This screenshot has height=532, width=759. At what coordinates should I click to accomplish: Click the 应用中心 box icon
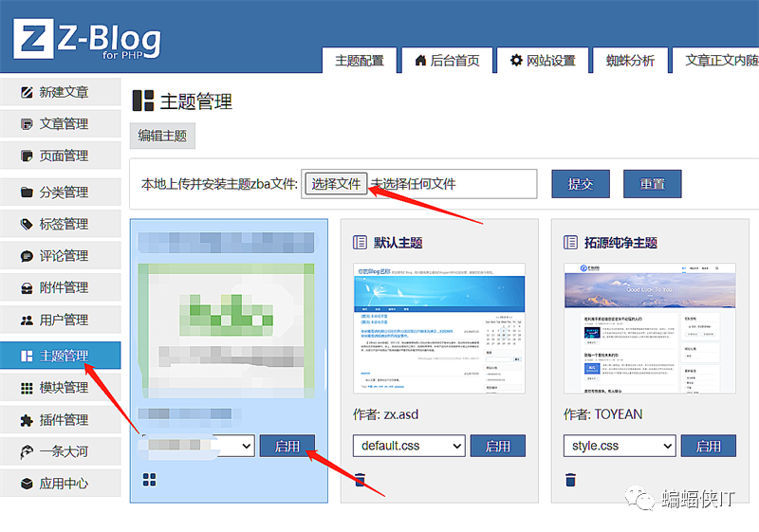point(27,484)
